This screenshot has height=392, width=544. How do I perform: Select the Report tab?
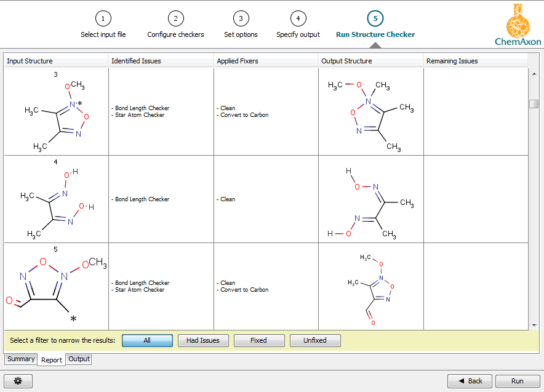(50, 359)
